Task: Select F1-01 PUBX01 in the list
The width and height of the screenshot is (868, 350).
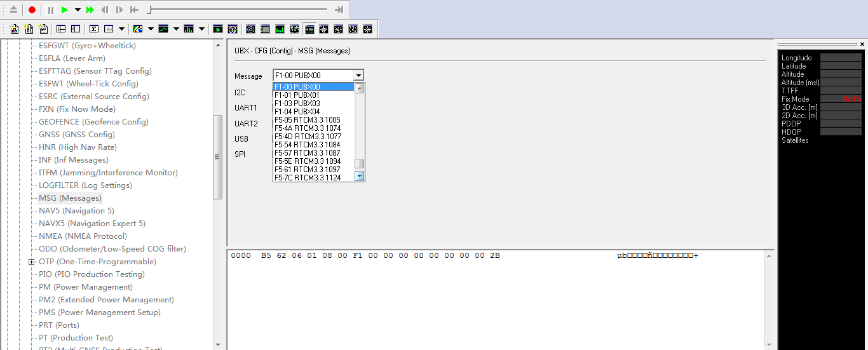Action: click(x=313, y=95)
